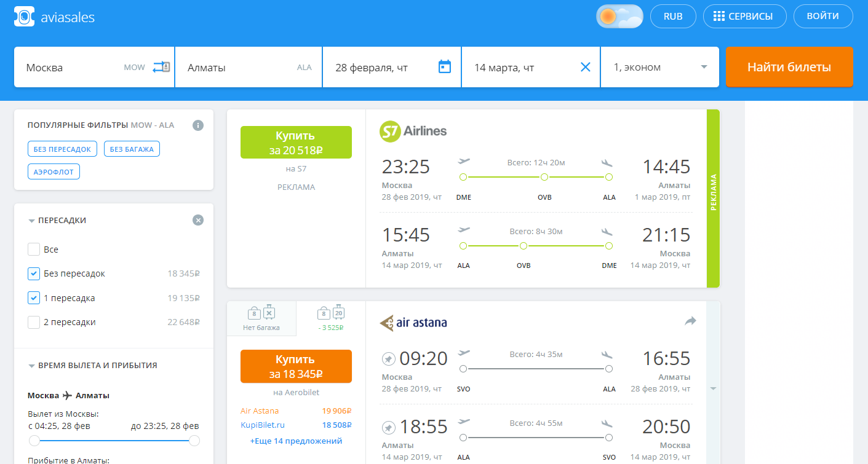Toggle the day/night theme switch
The width and height of the screenshot is (868, 464).
click(619, 17)
